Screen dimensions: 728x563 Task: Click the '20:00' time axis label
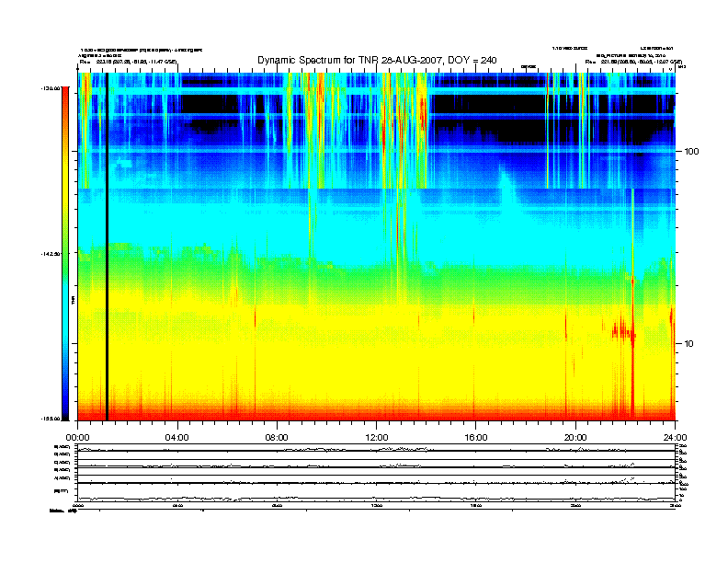coord(575,438)
